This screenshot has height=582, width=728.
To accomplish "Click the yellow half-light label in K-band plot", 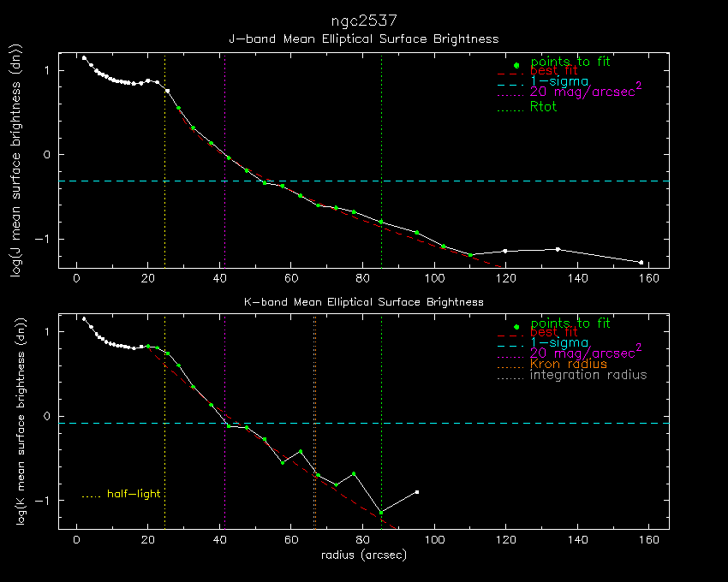I will point(133,494).
